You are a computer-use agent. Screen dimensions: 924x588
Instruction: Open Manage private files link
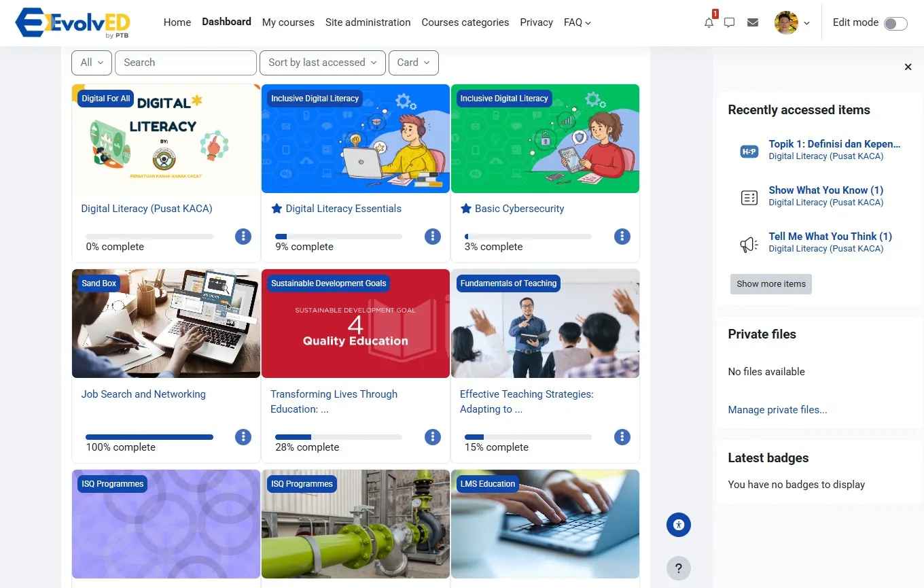[x=777, y=410]
